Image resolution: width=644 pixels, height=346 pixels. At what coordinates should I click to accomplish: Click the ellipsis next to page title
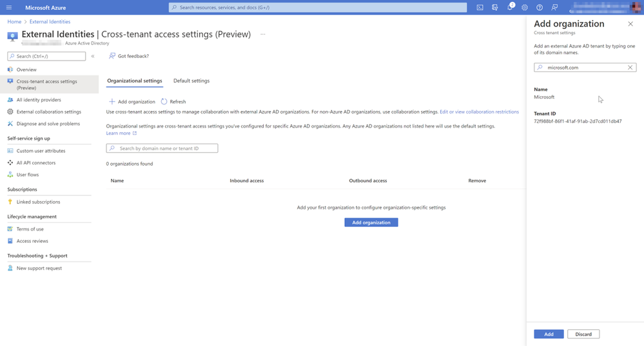click(x=263, y=34)
